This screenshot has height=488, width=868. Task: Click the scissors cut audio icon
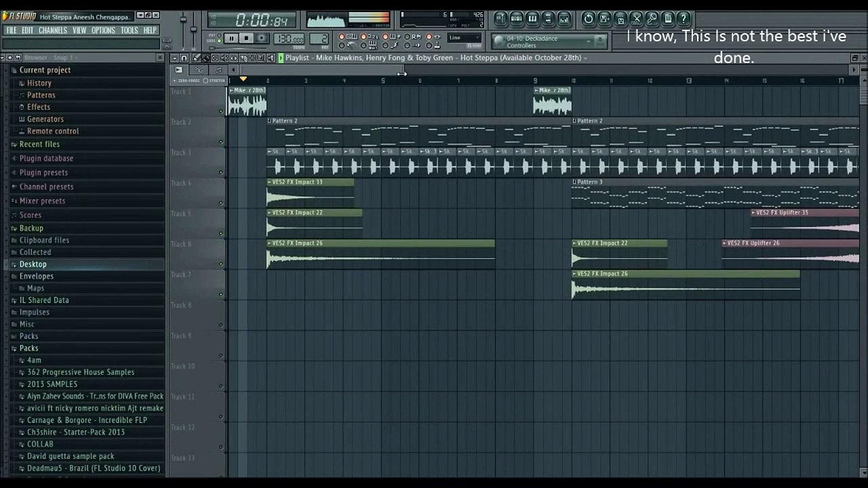click(x=637, y=19)
